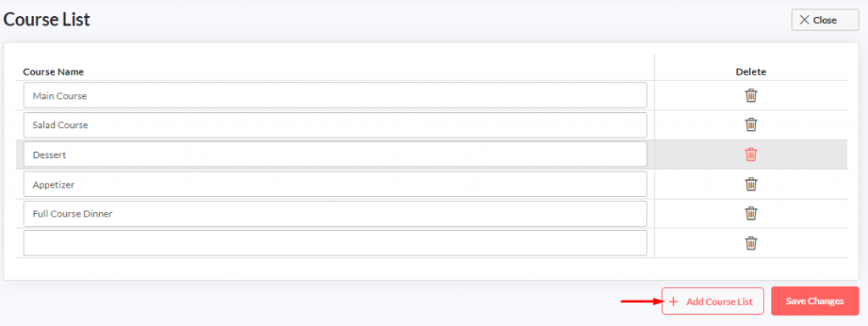Delete Full Course Dinner with its trash icon
Image resolution: width=868 pixels, height=326 pixels.
click(751, 213)
